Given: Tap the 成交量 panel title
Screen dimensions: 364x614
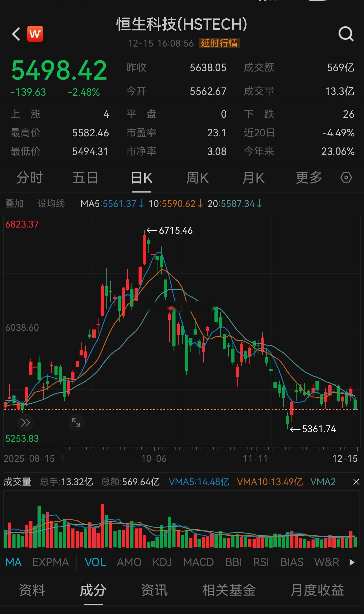Looking at the screenshot, I should click(x=17, y=482).
